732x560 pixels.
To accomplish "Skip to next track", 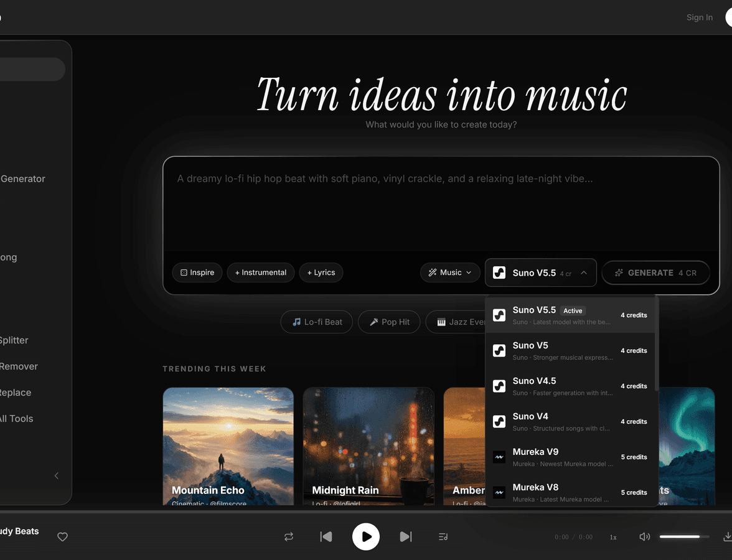I will [x=406, y=536].
